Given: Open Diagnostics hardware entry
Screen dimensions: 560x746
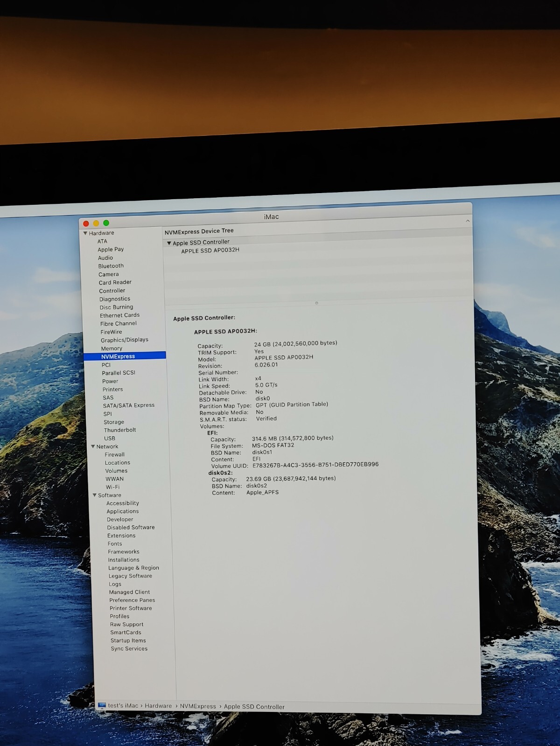Looking at the screenshot, I should [115, 299].
